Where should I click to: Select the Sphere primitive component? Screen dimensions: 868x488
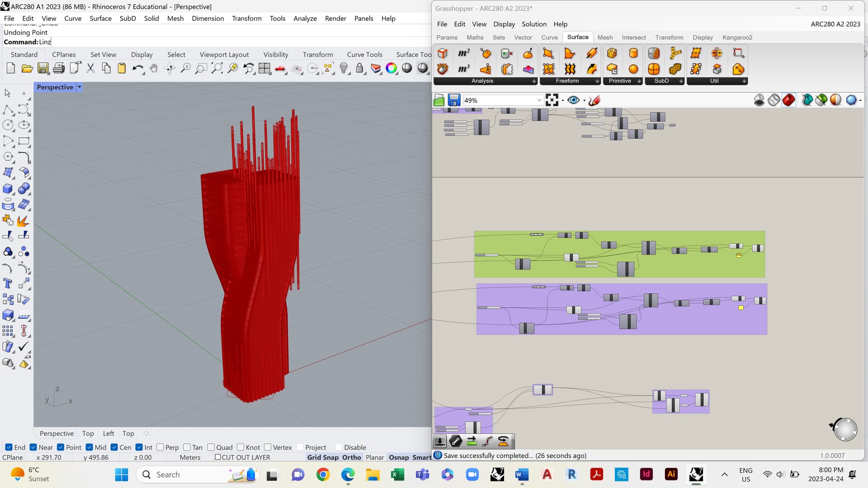coord(633,69)
